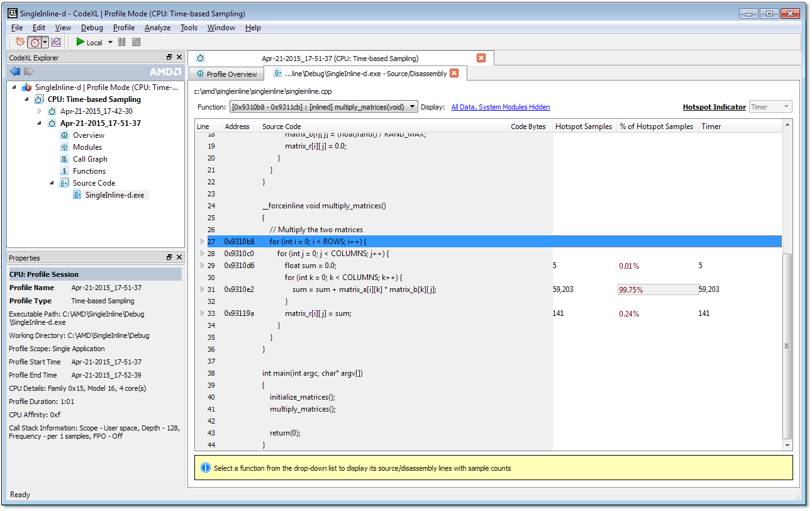Open the Edit menu

pyautogui.click(x=39, y=28)
